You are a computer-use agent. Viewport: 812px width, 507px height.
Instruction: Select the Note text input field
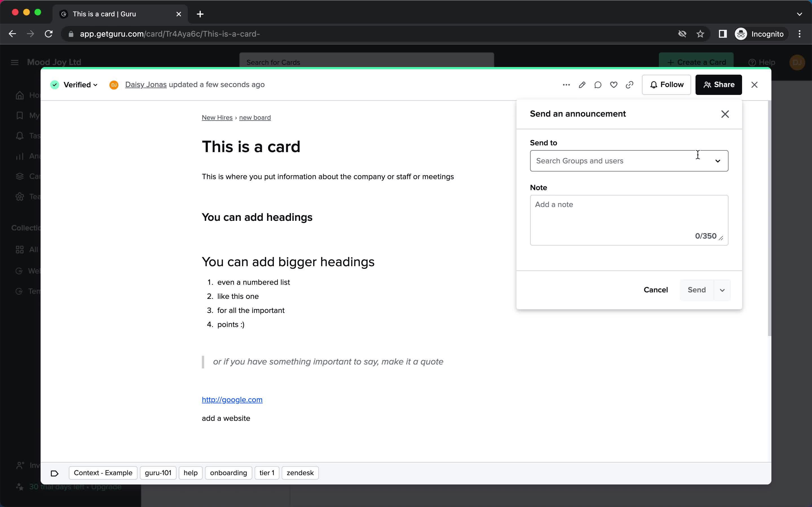[x=629, y=220]
